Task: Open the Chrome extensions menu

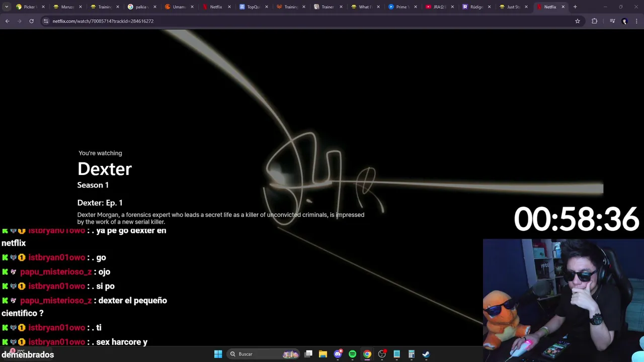Action: (594, 21)
